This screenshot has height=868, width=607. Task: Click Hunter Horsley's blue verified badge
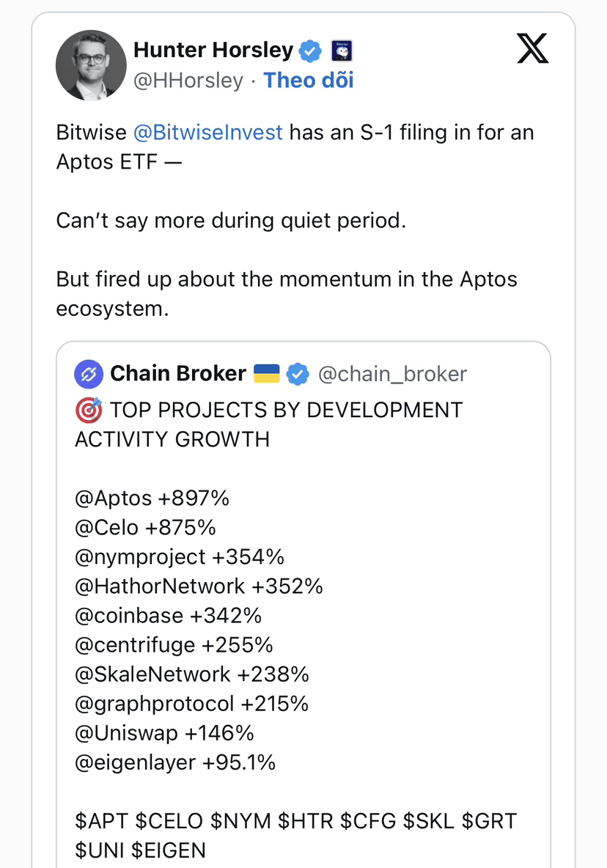click(x=311, y=51)
